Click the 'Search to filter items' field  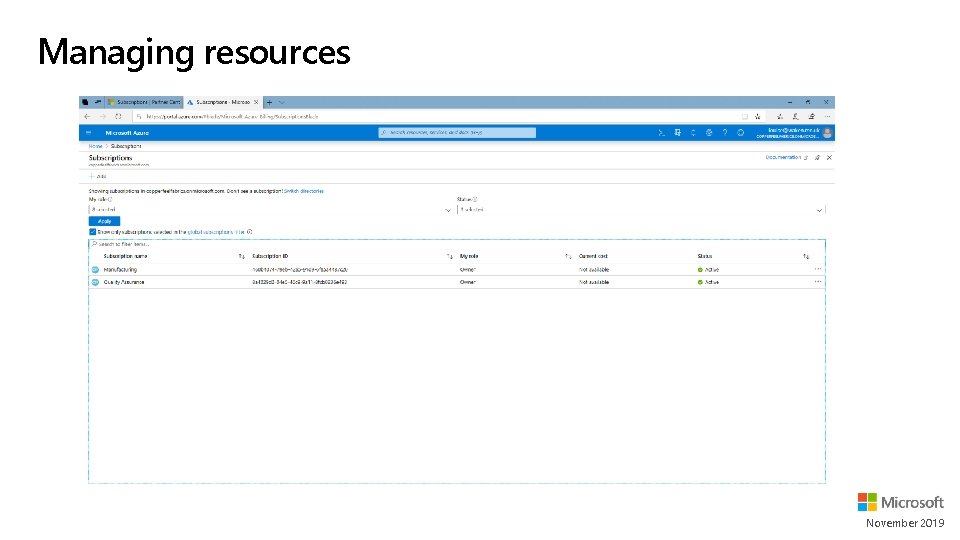[x=457, y=244]
